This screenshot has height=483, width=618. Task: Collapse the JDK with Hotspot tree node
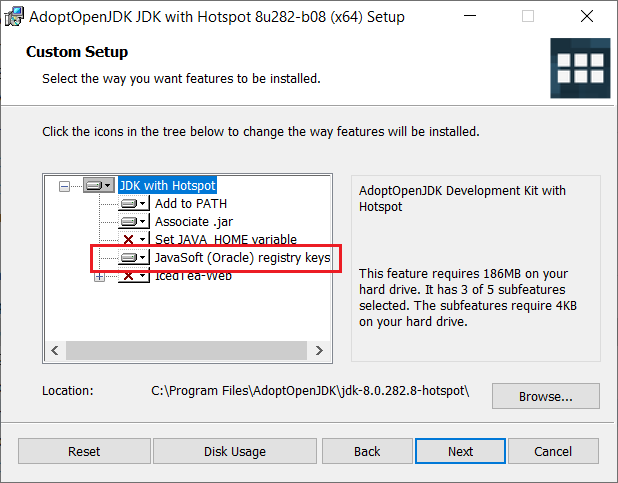pos(64,186)
